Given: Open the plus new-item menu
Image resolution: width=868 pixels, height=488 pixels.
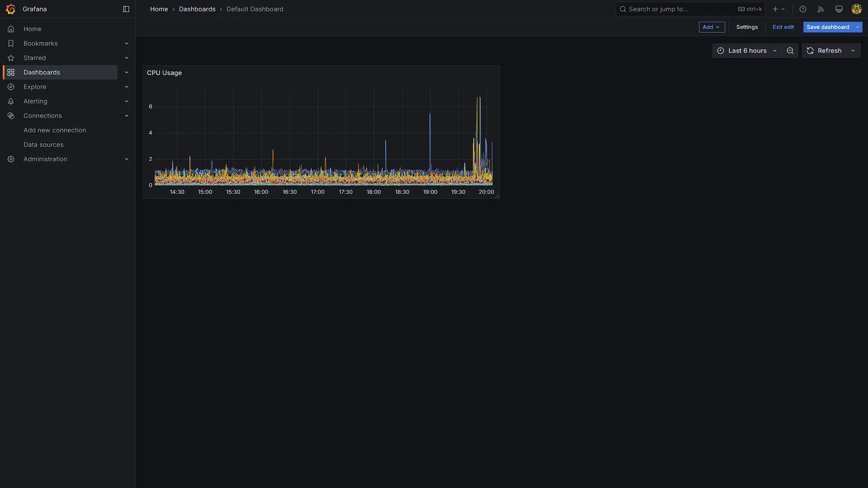Looking at the screenshot, I should tap(778, 9).
